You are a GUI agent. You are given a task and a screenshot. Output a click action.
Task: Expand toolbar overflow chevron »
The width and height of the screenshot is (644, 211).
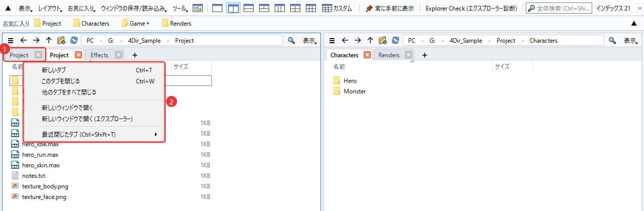[639, 9]
